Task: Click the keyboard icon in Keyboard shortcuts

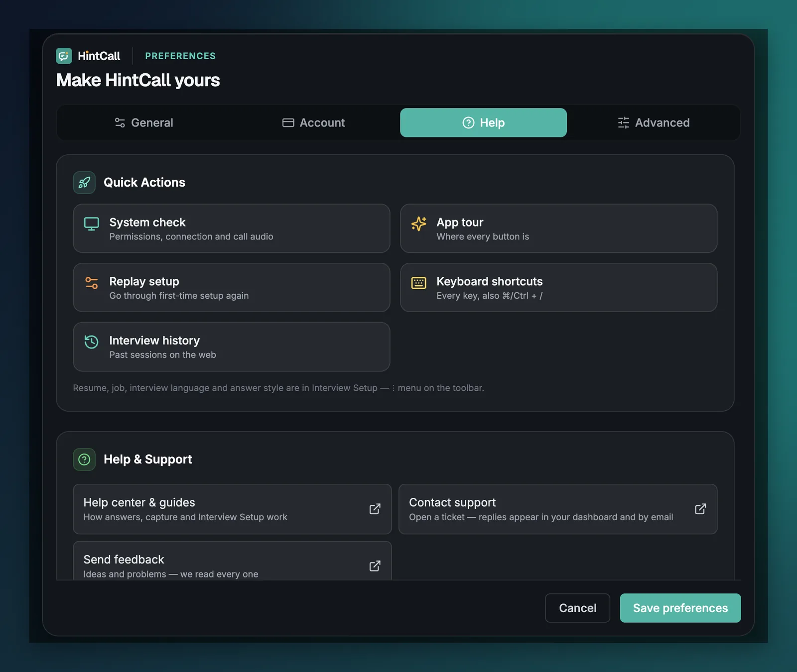Action: (419, 283)
